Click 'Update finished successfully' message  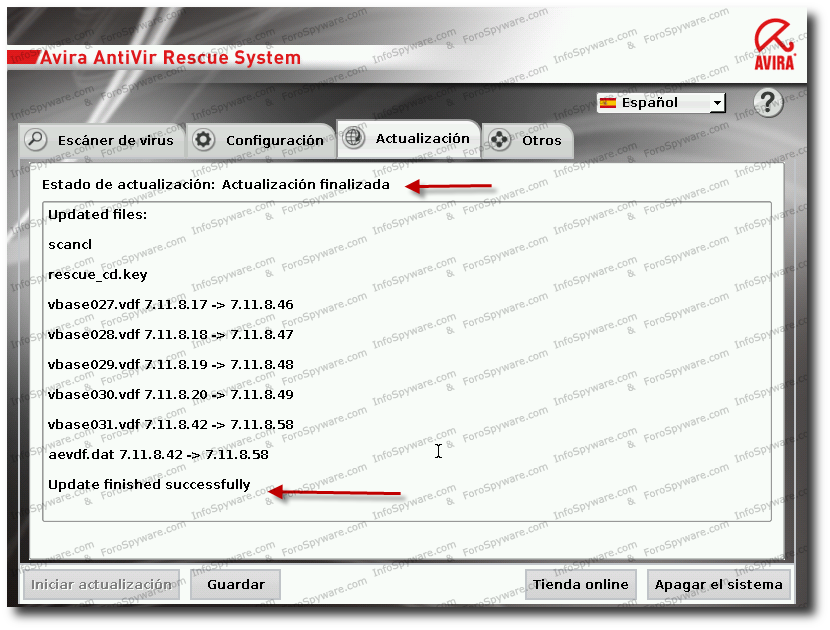[x=149, y=485]
